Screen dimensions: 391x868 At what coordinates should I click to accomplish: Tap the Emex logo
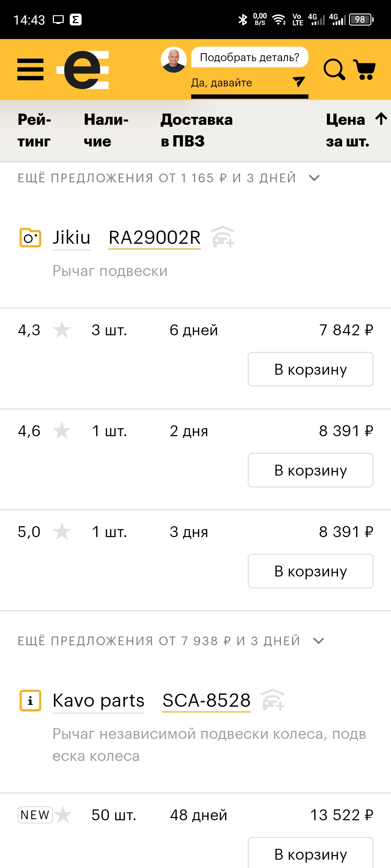point(83,70)
